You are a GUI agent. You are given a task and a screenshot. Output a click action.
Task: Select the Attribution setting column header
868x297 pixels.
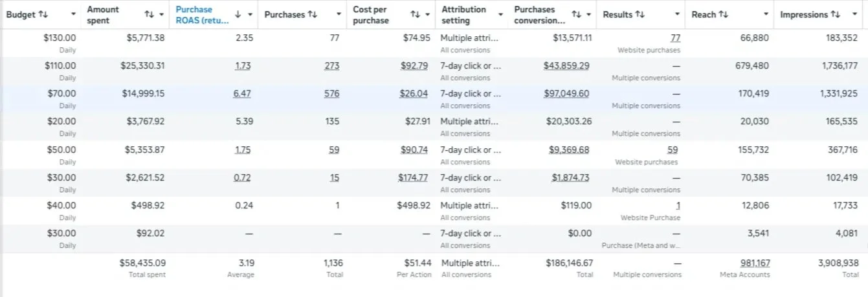(464, 15)
